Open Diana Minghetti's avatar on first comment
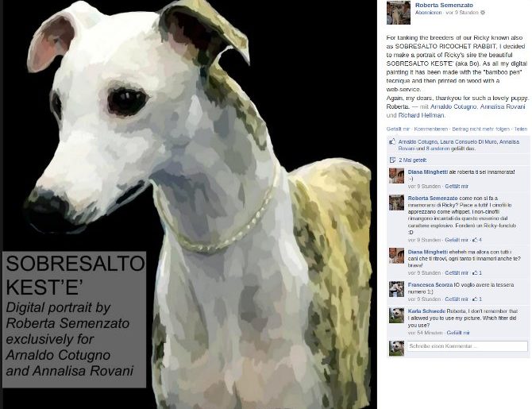Image resolution: width=532 pixels, height=409 pixels. pos(396,176)
